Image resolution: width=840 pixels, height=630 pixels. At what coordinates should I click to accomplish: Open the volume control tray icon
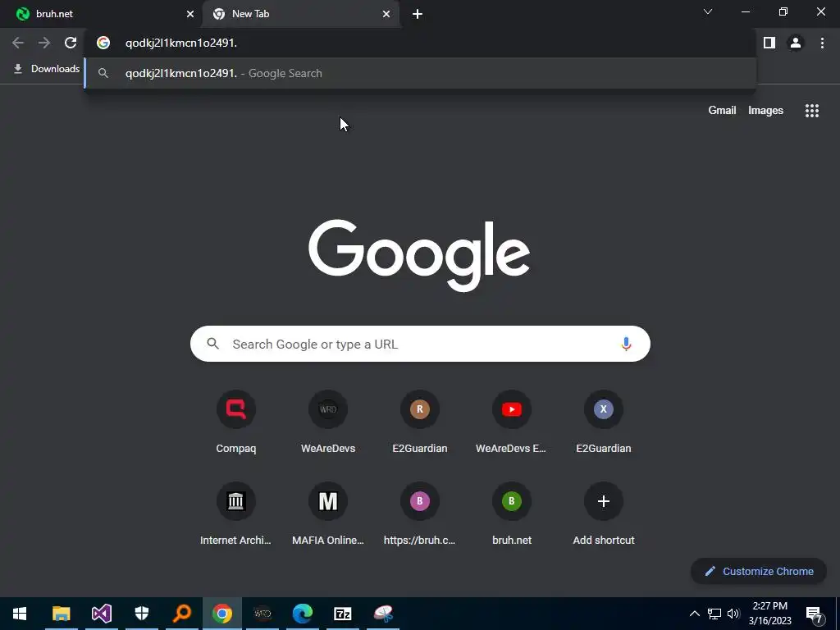[x=733, y=614]
